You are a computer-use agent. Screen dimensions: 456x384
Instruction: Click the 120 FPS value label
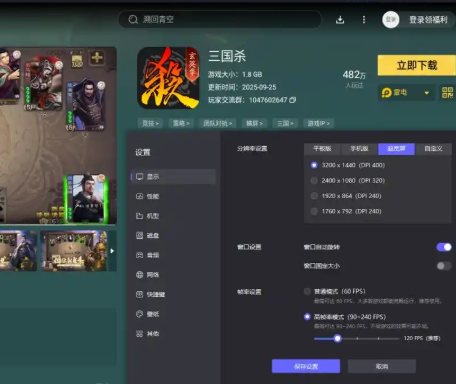coord(422,338)
